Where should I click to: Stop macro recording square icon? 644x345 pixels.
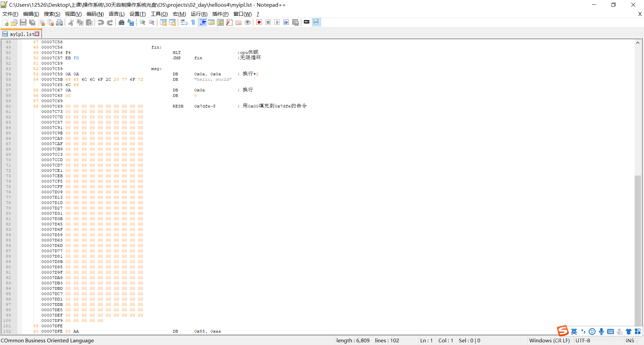pos(268,22)
